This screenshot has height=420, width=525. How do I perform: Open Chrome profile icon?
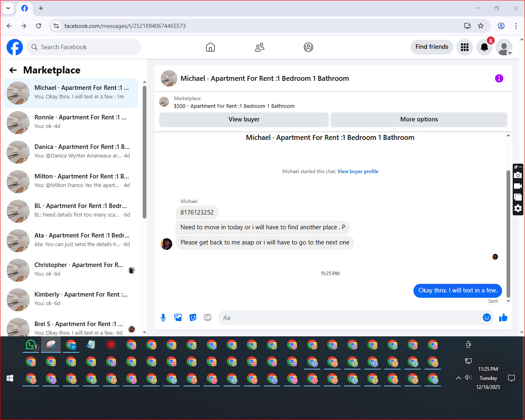click(501, 26)
